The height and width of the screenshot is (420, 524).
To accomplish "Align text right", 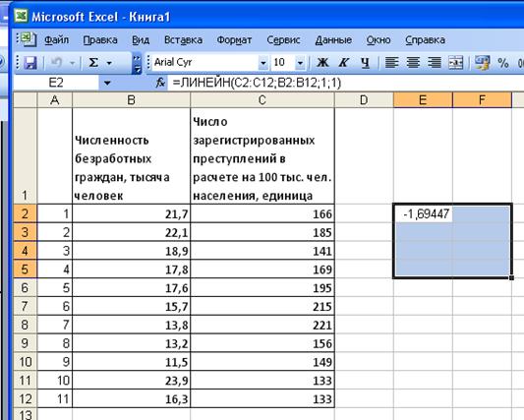I will [x=435, y=63].
